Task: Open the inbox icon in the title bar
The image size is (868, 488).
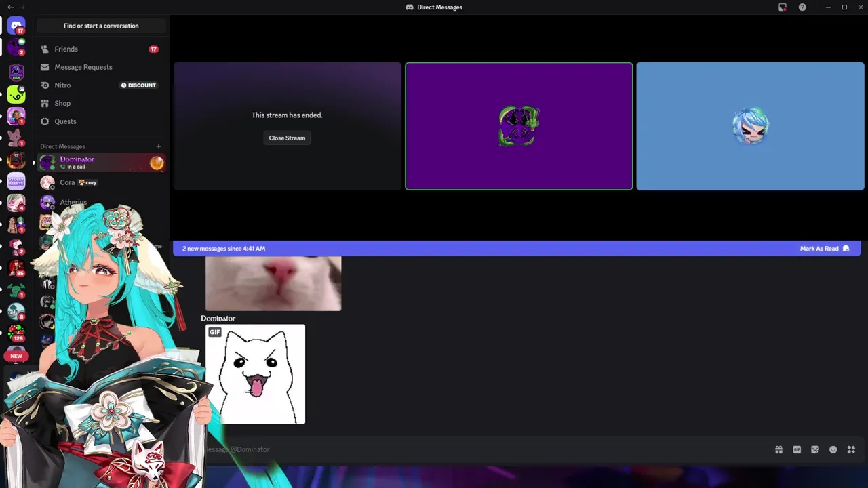Action: tap(783, 7)
